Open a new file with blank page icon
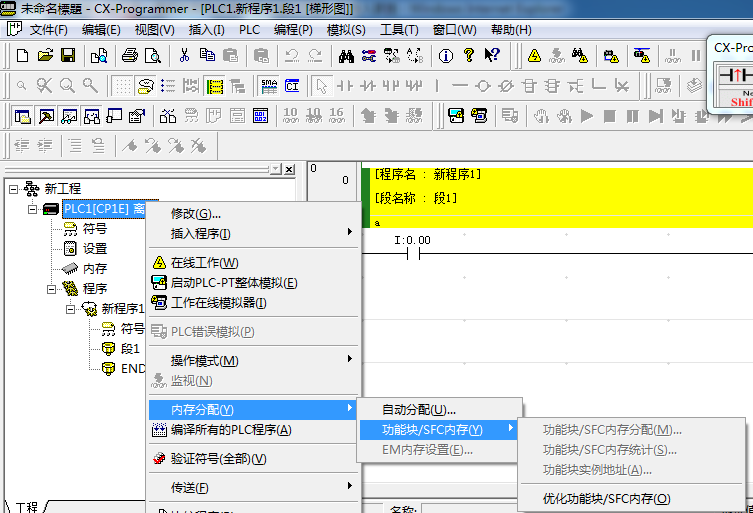753x513 pixels. click(24, 55)
